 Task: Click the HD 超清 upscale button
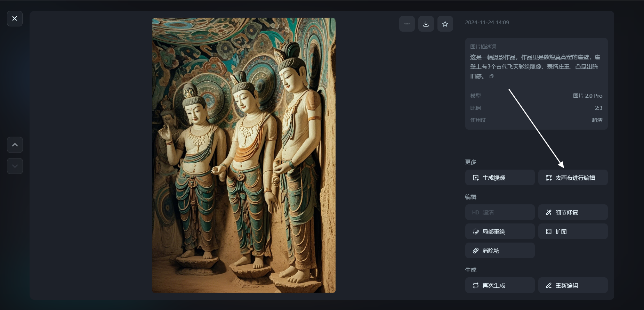(500, 212)
